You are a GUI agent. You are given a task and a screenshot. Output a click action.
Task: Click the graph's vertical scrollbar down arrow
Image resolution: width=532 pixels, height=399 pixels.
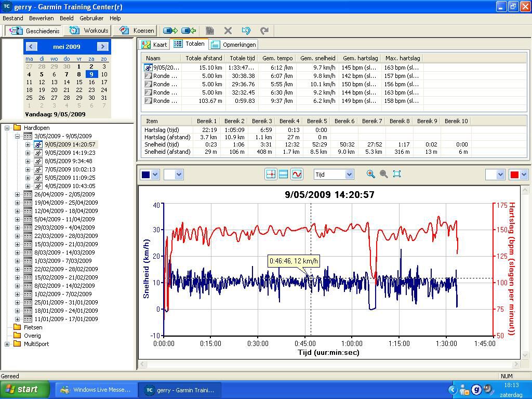[525, 355]
